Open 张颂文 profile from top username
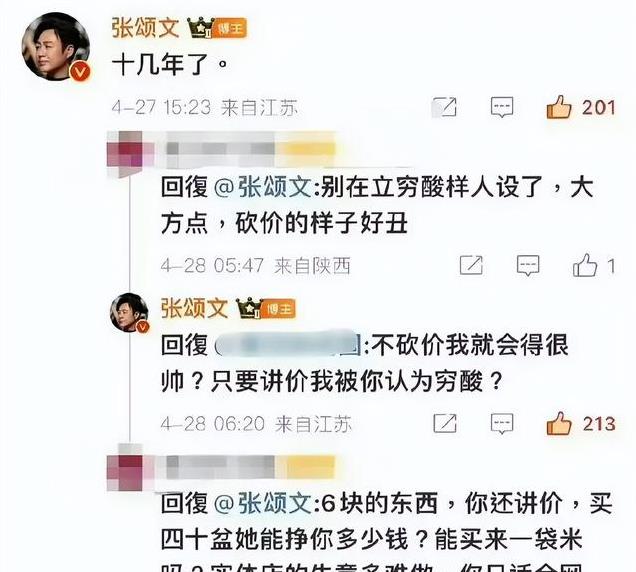 (x=145, y=28)
